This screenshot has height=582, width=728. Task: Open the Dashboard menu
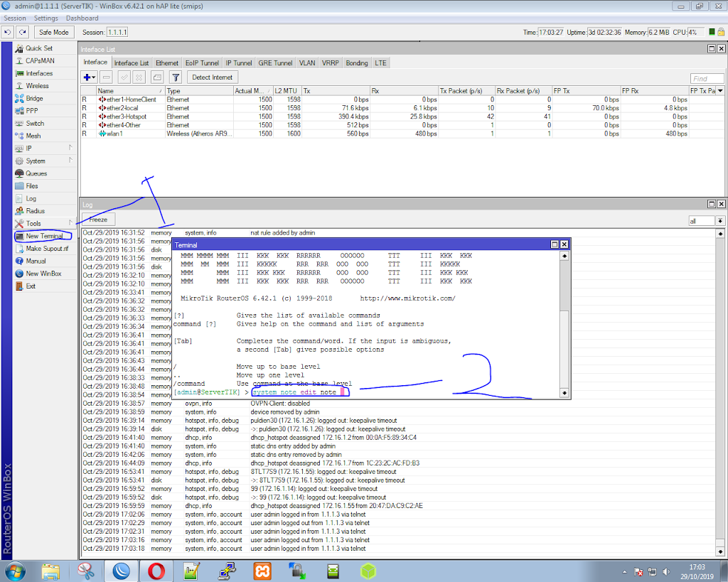(82, 18)
